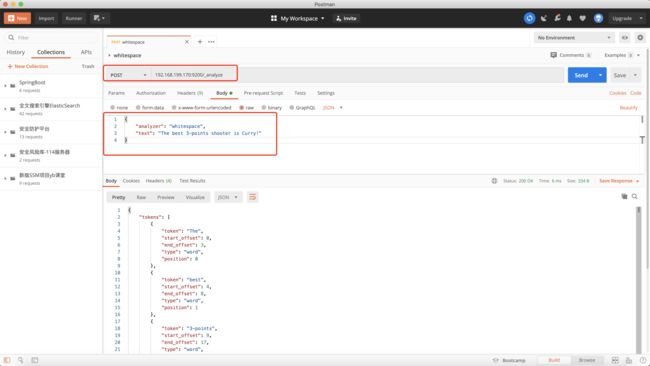Open Find and Replace in status bar
650x366 pixels.
tap(20, 360)
